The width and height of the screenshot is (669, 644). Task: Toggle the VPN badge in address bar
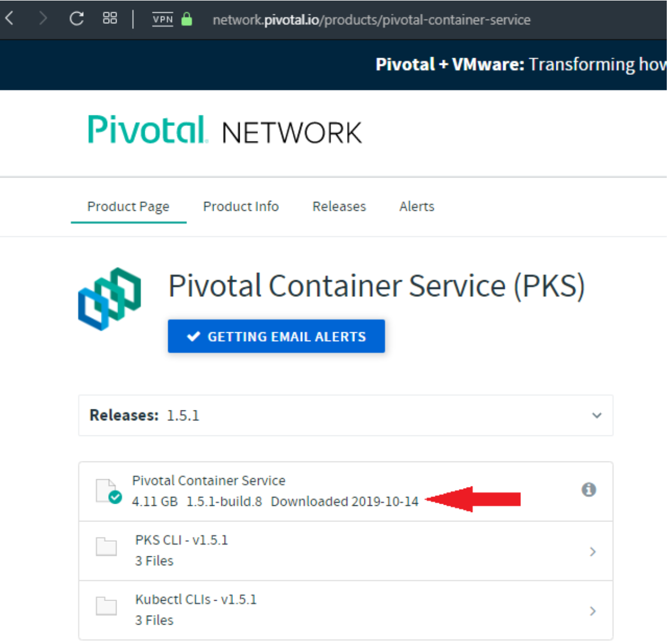(x=163, y=19)
